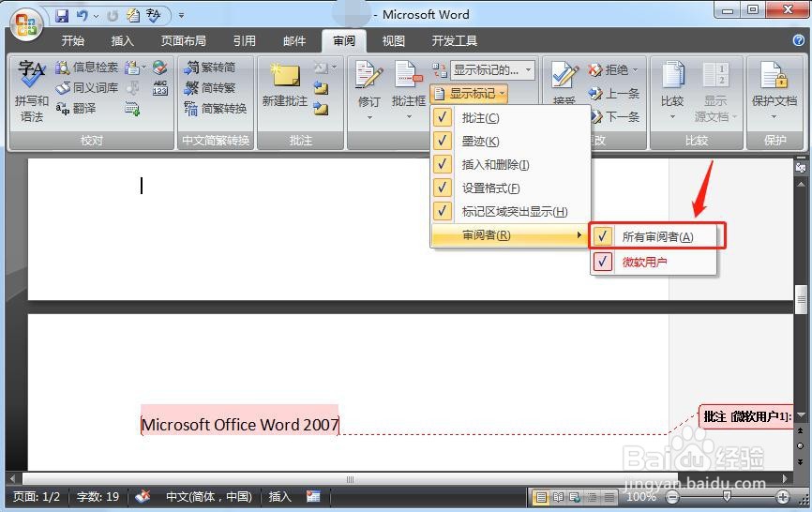The width and height of the screenshot is (812, 512).
Task: Click vertical scrollbar thumb
Action: pos(801,299)
